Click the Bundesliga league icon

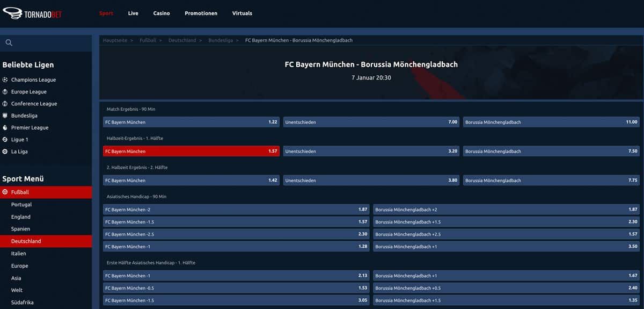click(5, 116)
